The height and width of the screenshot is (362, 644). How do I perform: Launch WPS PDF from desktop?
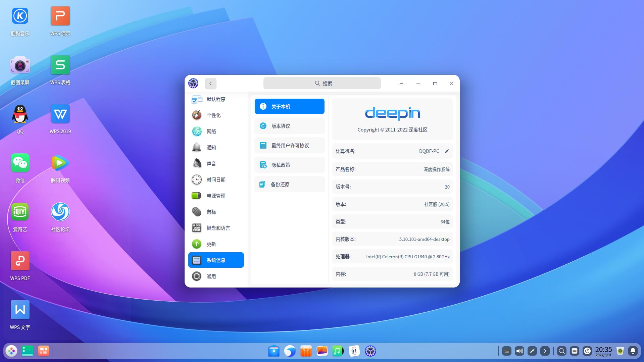[x=20, y=266]
